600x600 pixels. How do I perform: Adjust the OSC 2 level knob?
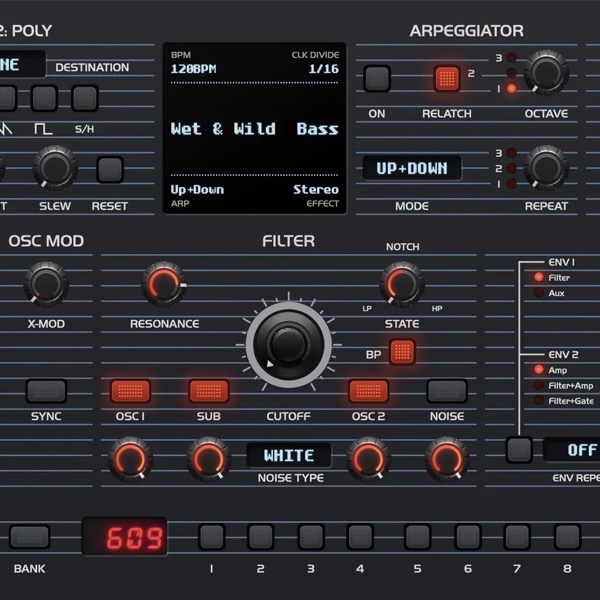pos(368,459)
